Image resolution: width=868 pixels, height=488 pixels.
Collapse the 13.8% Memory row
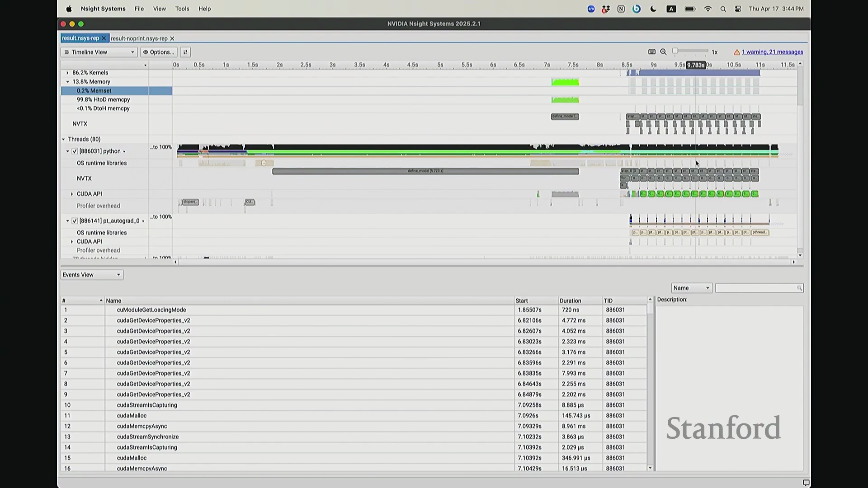tap(68, 82)
